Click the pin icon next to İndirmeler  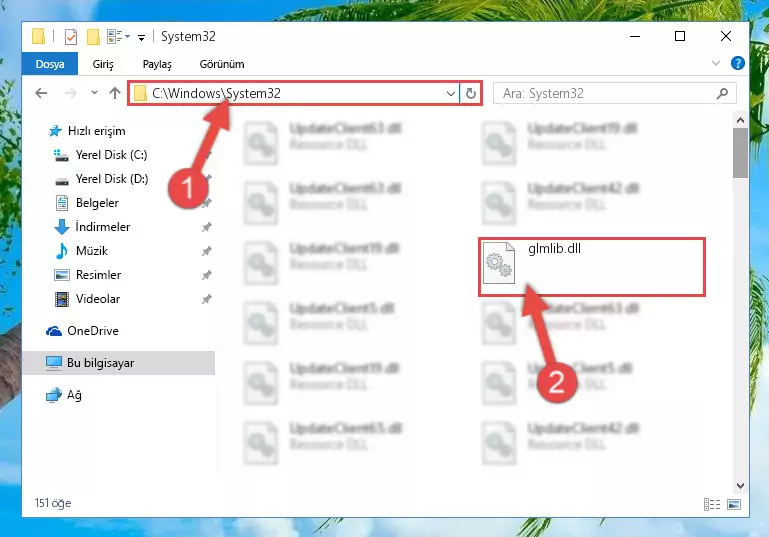coord(206,227)
